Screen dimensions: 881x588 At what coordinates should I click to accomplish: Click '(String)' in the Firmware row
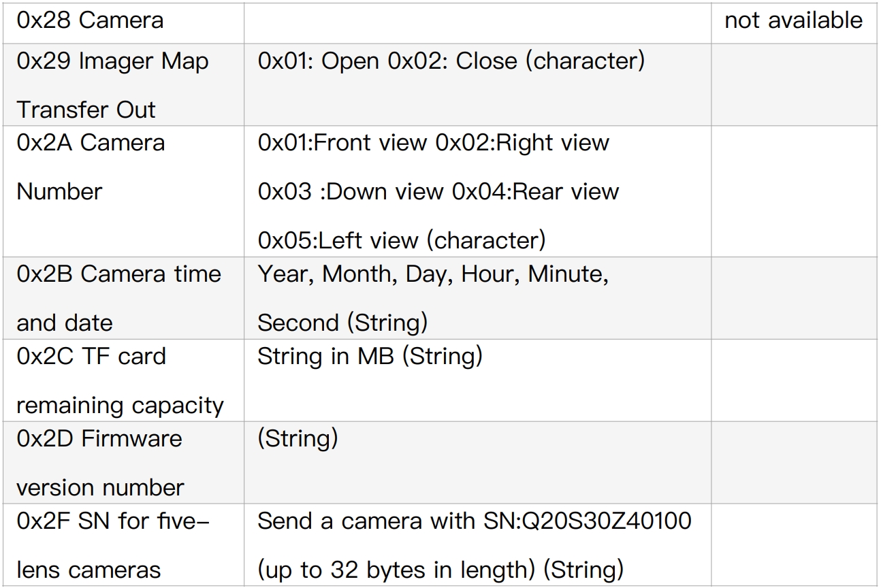point(298,438)
